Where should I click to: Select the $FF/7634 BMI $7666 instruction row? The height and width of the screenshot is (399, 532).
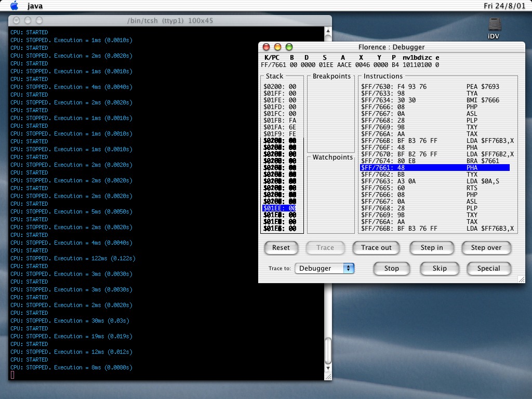click(x=435, y=100)
